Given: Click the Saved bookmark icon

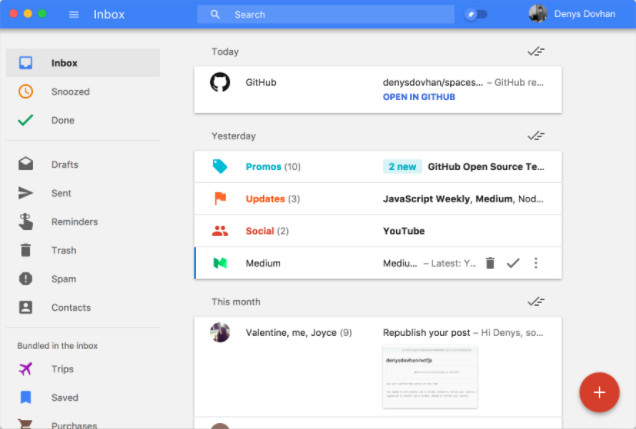Looking at the screenshot, I should 26,397.
